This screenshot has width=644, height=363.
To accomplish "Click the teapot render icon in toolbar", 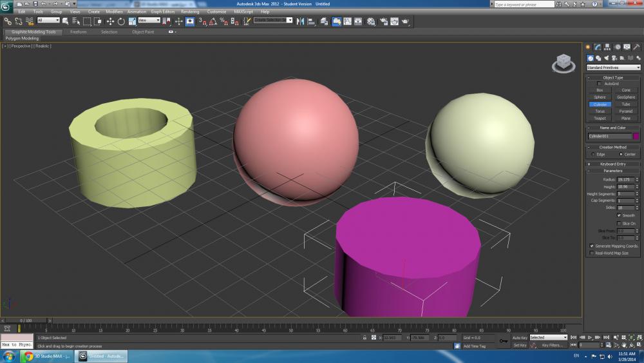I will pos(406,21).
